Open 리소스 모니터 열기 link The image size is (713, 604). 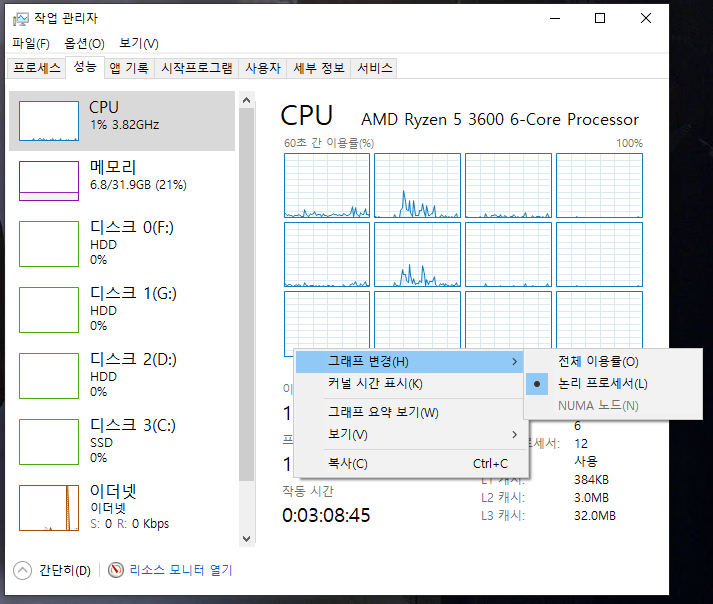pos(181,570)
